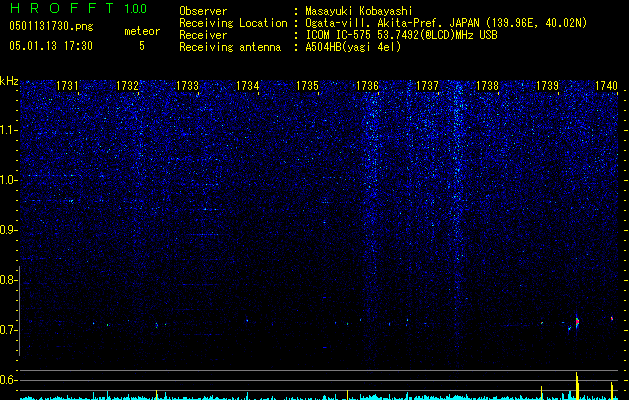The height and width of the screenshot is (400, 629).
Task: Click the 1739 time marker
Action: click(x=548, y=85)
